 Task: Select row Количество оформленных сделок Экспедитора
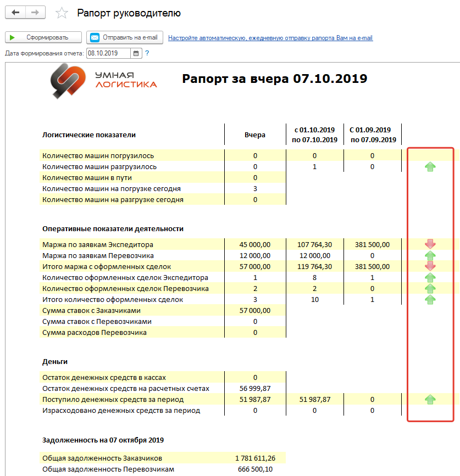pyautogui.click(x=125, y=277)
